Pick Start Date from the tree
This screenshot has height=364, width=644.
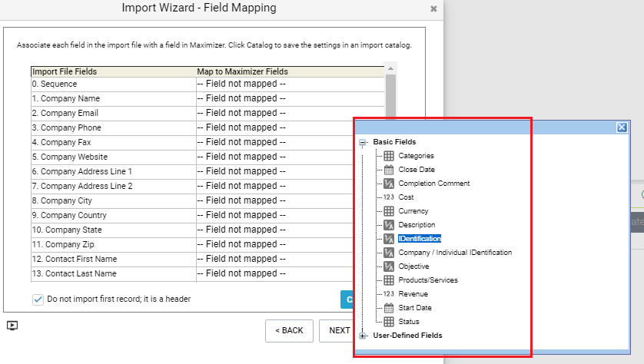click(415, 308)
